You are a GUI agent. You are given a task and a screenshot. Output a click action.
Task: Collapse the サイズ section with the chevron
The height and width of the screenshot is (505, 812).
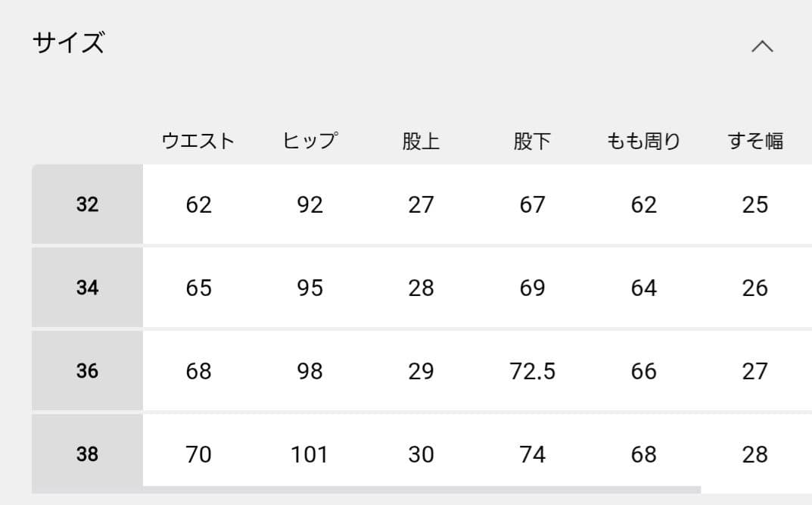763,47
